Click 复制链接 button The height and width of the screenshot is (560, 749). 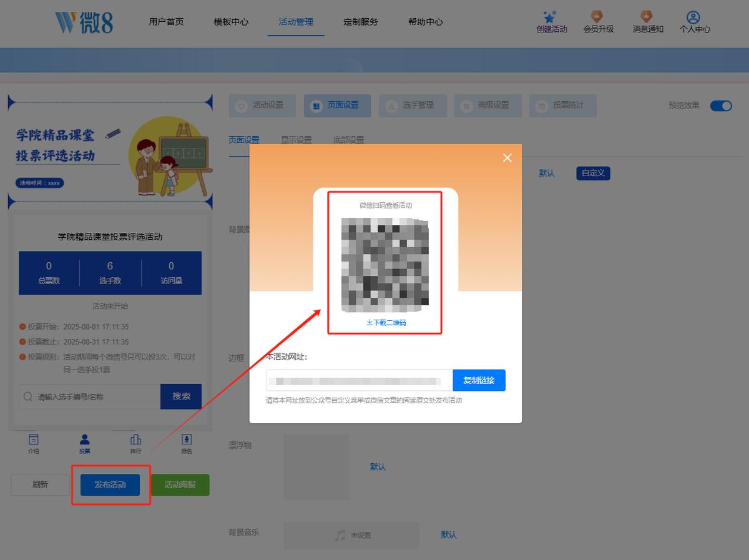pos(479,380)
